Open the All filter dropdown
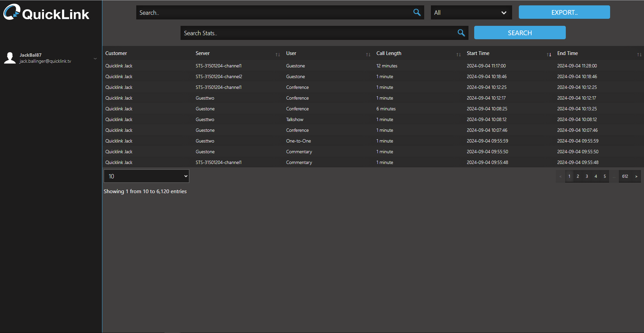 point(471,12)
